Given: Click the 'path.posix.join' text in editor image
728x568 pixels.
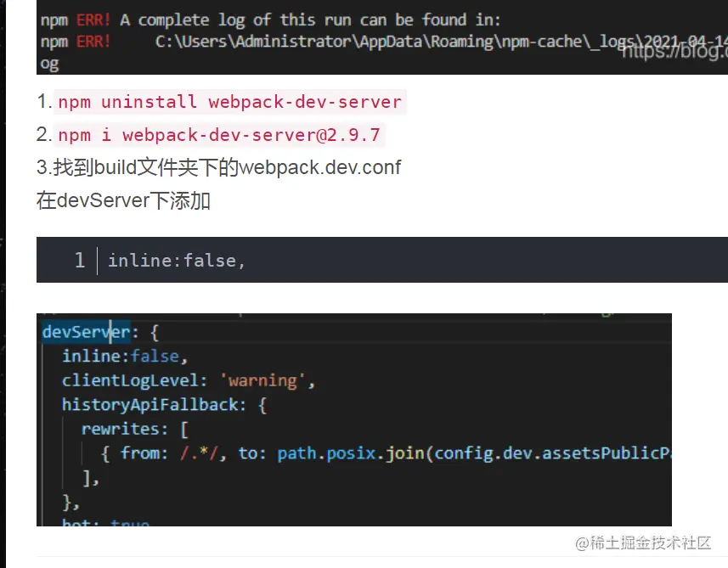Looking at the screenshot, I should [351, 453].
